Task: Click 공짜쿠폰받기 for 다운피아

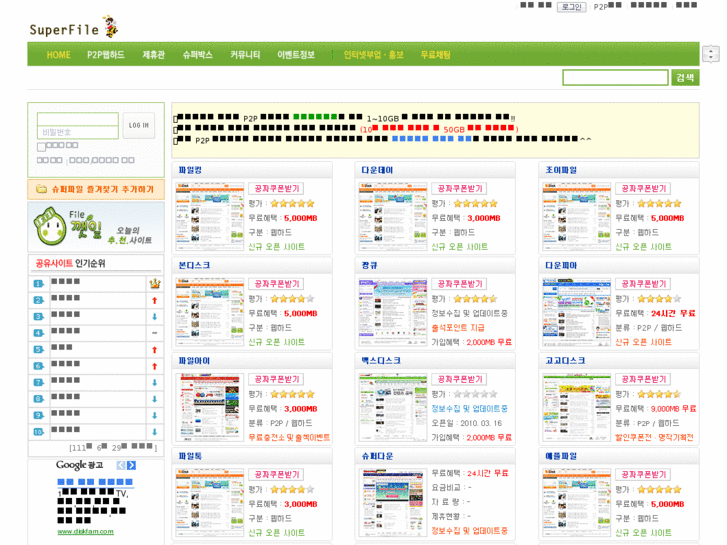Action: 643,284
